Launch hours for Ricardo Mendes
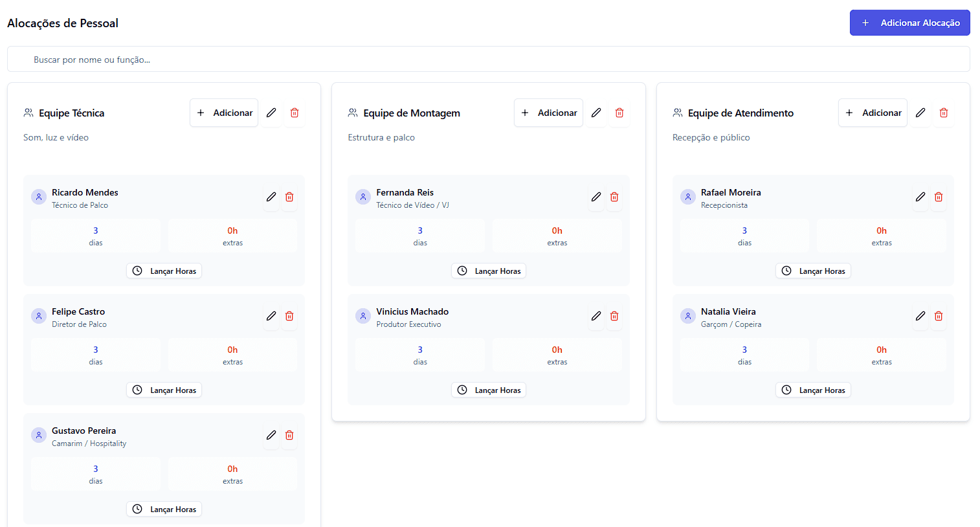Viewport: 980px width, 527px height. (164, 271)
